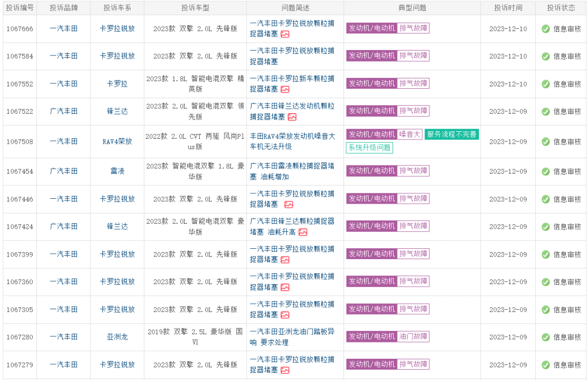Open the image icon in complaint 1067424's summary
Screen dimensions: 588x380
coord(303,232)
